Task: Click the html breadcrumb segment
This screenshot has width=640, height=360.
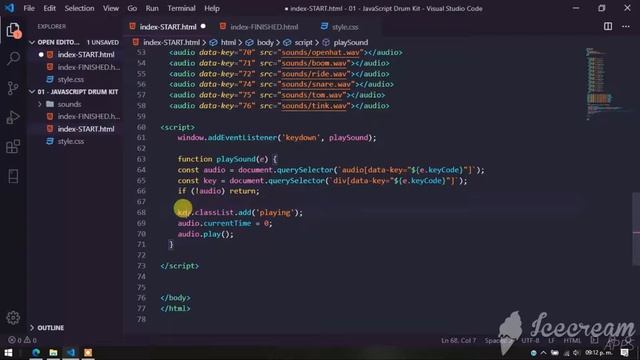Action: click(x=228, y=42)
